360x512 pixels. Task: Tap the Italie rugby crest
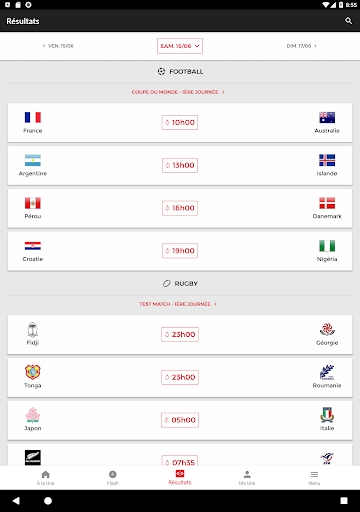click(x=327, y=415)
